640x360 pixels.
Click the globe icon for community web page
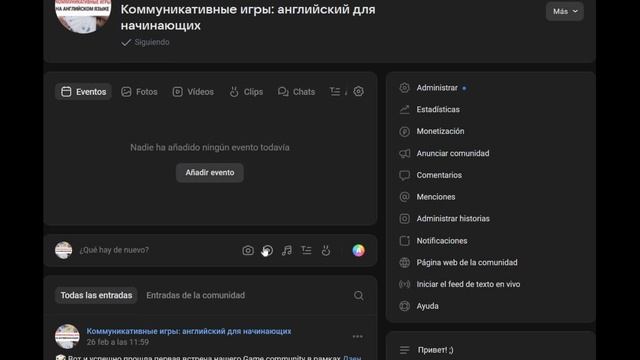pos(404,262)
